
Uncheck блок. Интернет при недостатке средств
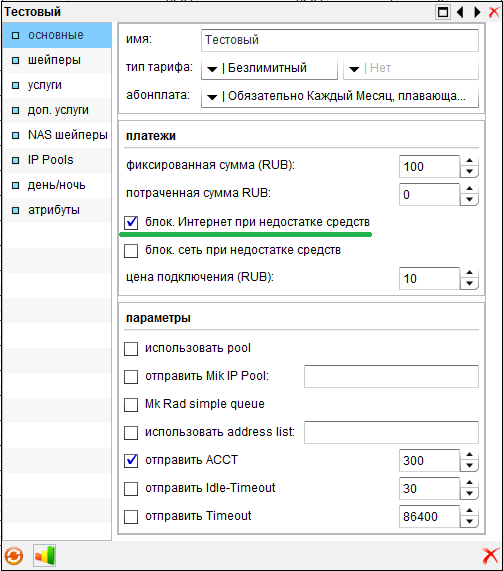pos(131,223)
